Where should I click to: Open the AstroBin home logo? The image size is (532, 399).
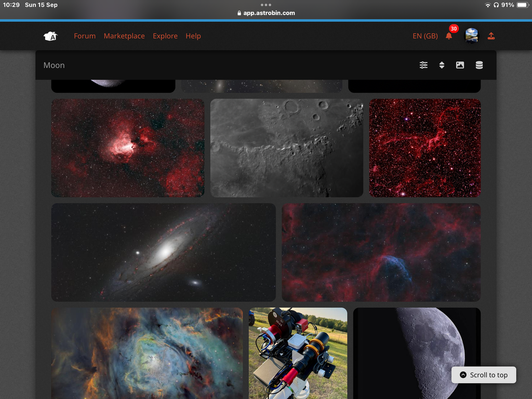point(50,36)
